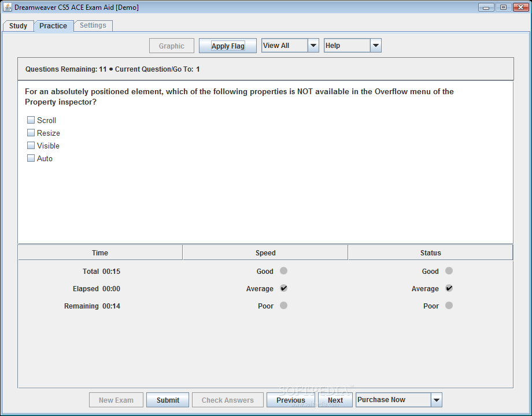This screenshot has width=532, height=416.
Task: Submit the exam with Submit button
Action: 168,400
